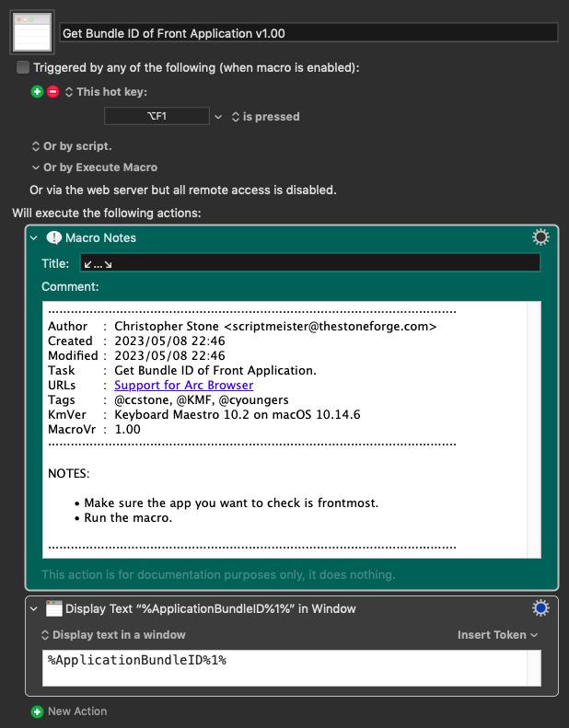Click the Display Text window icon
The image size is (569, 728).
pyautogui.click(x=54, y=608)
